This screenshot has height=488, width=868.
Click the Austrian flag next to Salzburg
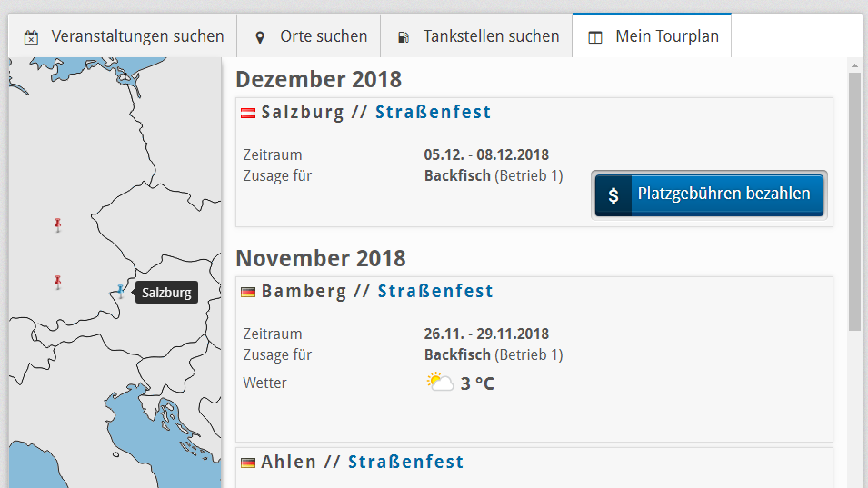[247, 114]
